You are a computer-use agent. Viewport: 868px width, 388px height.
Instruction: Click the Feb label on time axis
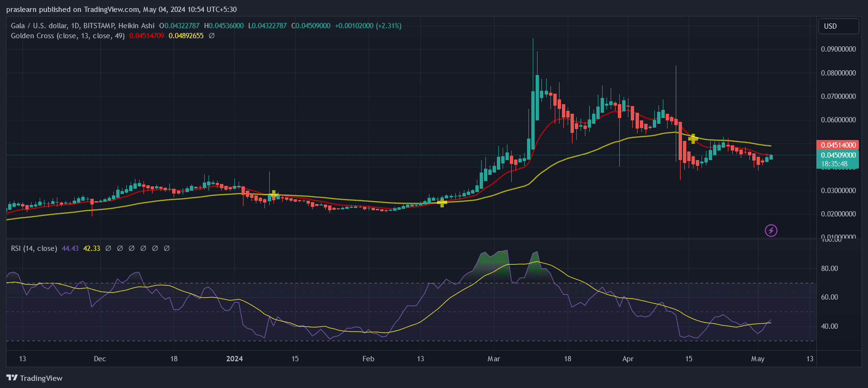(368, 359)
